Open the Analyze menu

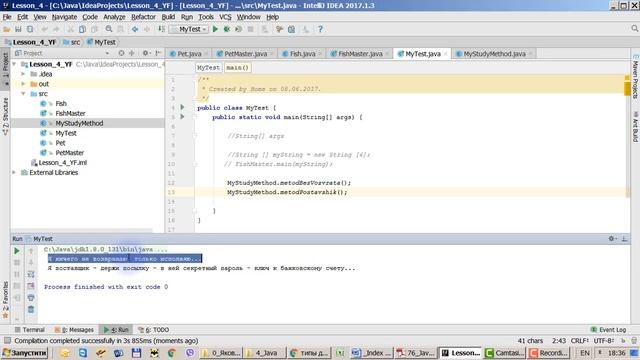pyautogui.click(x=114, y=17)
